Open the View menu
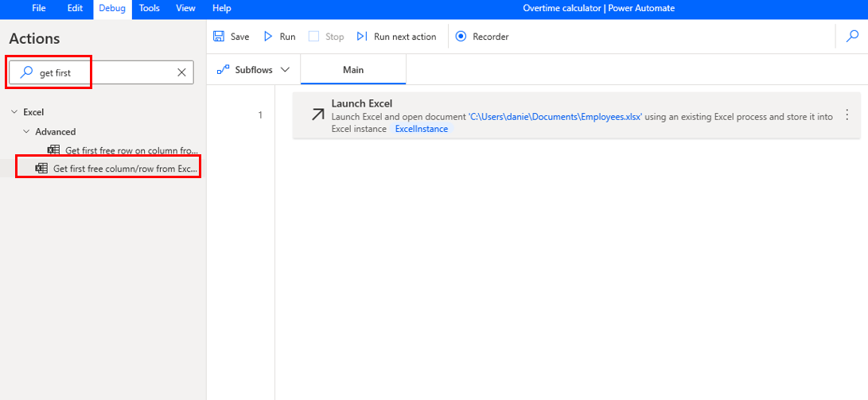The height and width of the screenshot is (400, 868). pyautogui.click(x=185, y=8)
